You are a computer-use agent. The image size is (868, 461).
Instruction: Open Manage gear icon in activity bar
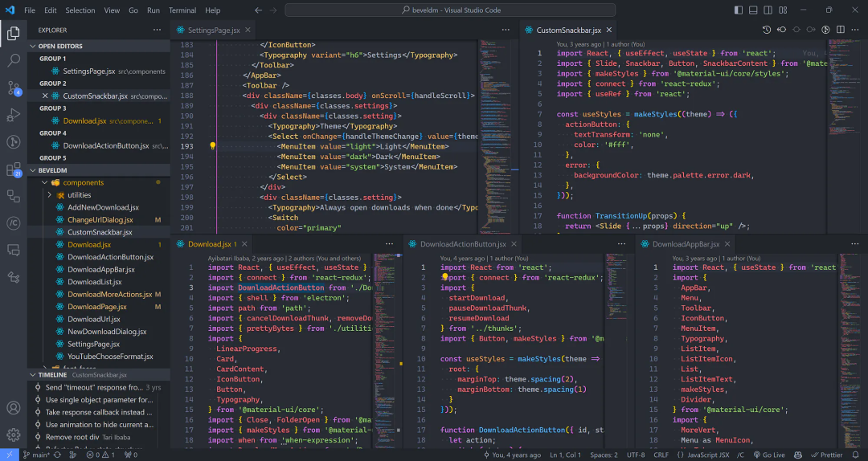14,434
